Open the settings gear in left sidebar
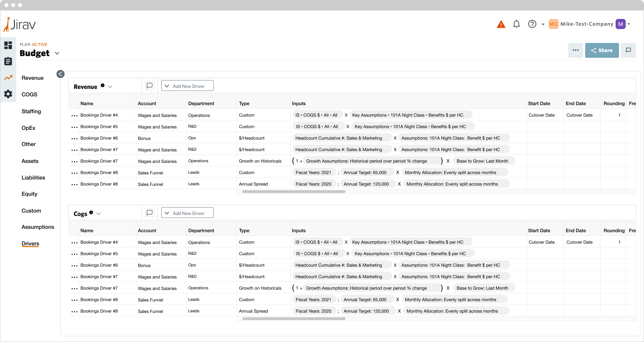Screen dimensions: 644x342 [x=8, y=94]
